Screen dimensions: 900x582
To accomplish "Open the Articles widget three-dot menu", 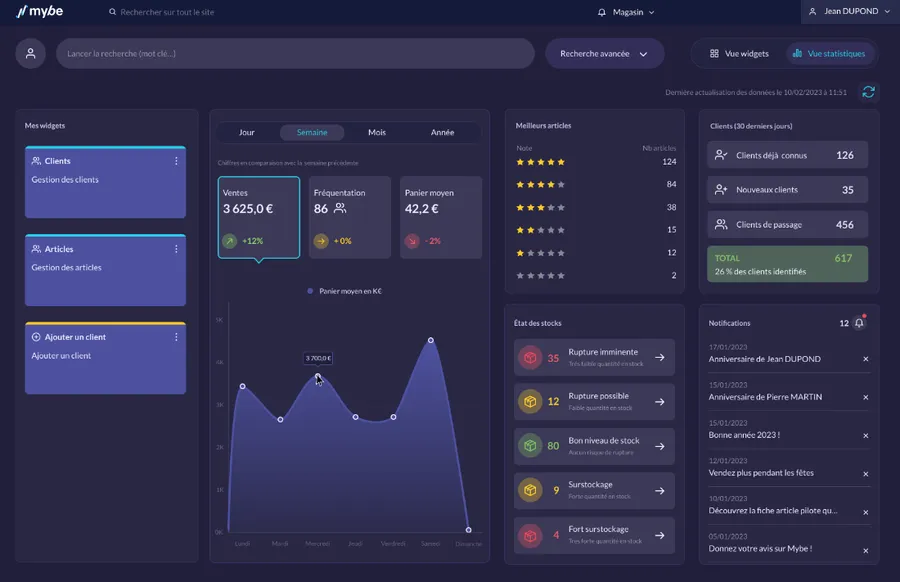I will pyautogui.click(x=176, y=249).
